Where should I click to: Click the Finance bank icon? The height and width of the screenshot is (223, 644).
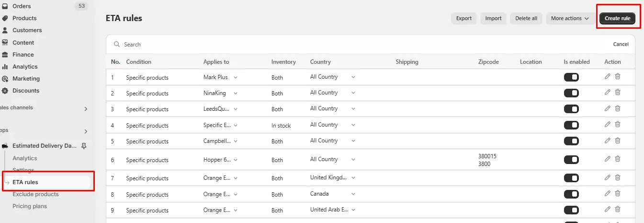click(5, 55)
